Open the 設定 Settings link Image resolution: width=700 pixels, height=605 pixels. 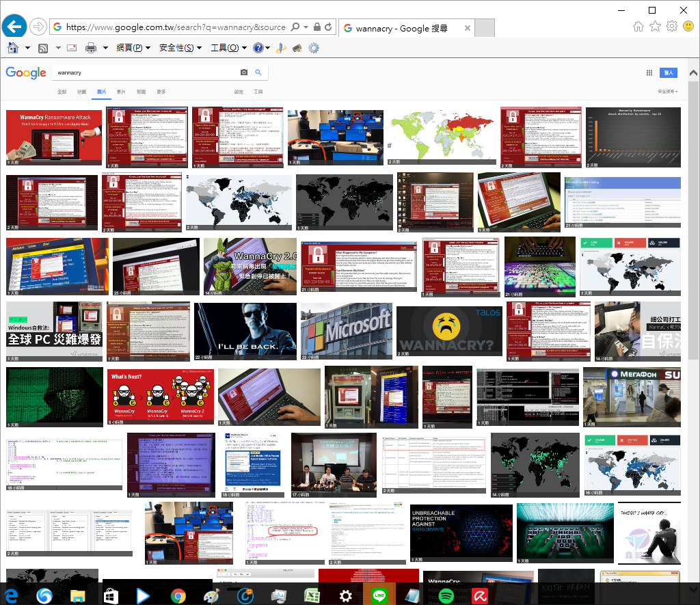pos(239,92)
